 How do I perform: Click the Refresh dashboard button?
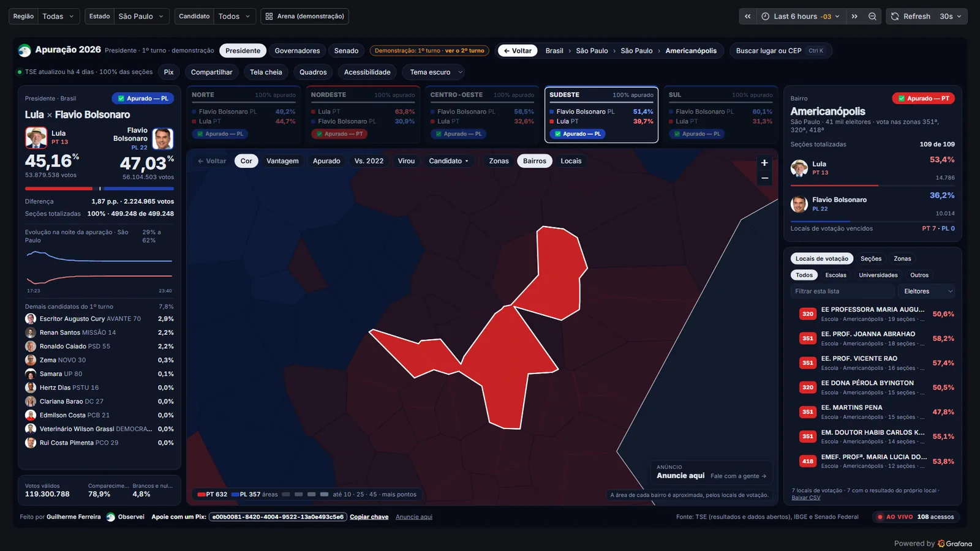click(x=910, y=17)
